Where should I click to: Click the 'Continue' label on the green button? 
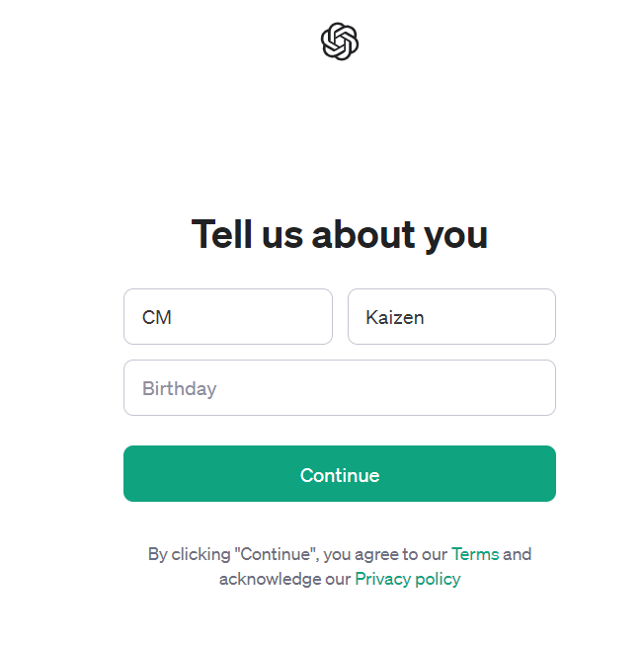pos(339,475)
